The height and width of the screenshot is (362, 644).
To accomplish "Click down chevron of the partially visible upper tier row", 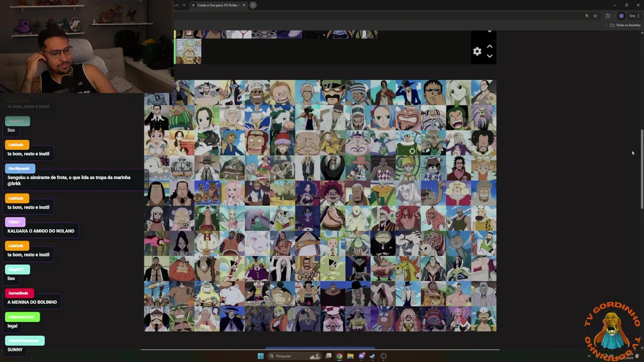I will (490, 32).
